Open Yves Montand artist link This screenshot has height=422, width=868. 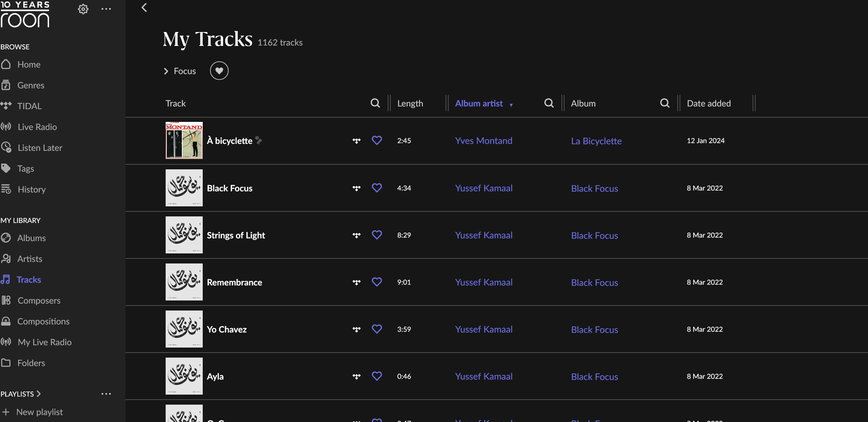(483, 141)
